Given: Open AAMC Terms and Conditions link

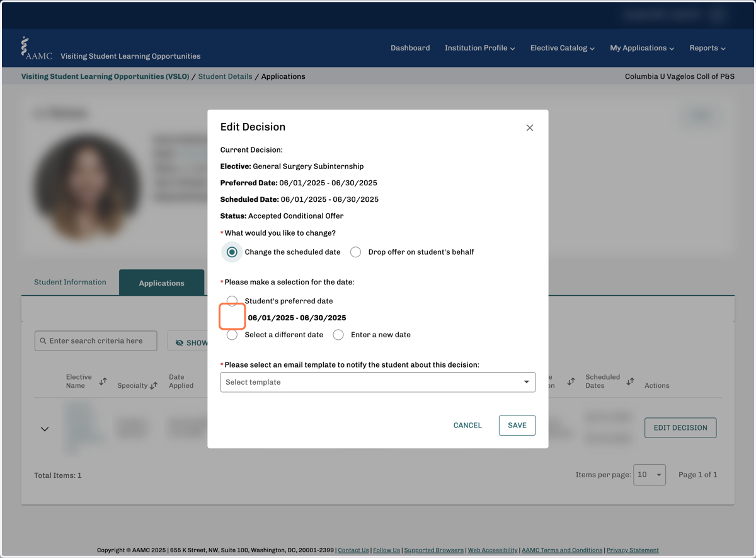Looking at the screenshot, I should [562, 550].
